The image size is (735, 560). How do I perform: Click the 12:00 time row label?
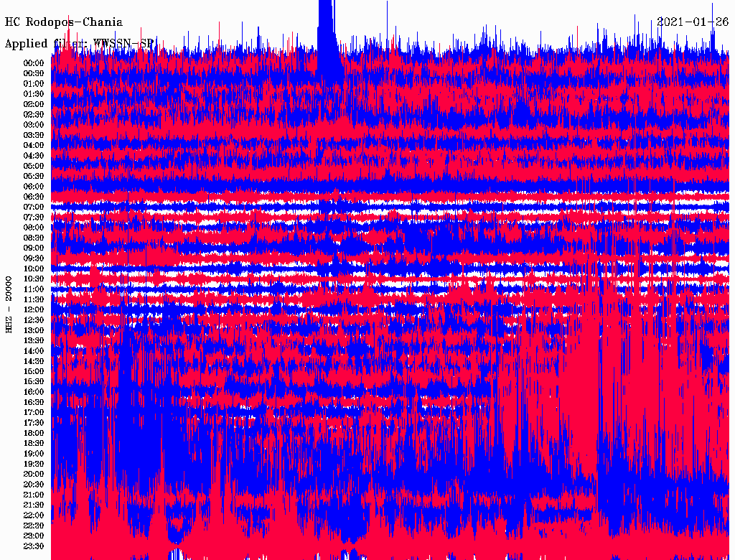tap(34, 310)
